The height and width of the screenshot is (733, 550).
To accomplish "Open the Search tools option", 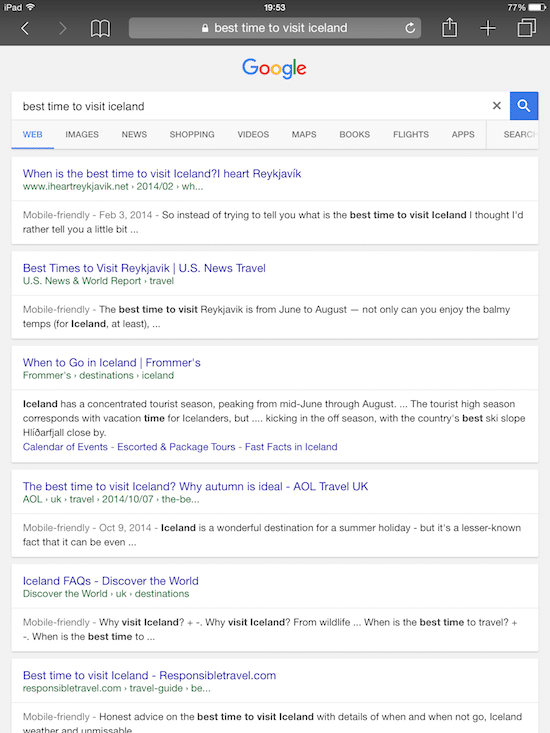I will pos(519,135).
